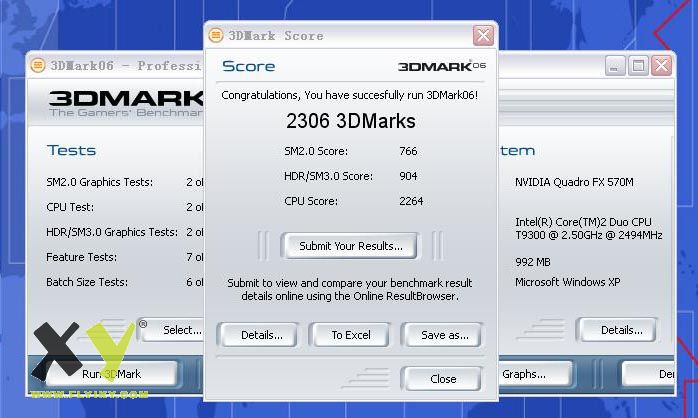Click the Score heading in dialog
This screenshot has height=418, width=698.
coord(248,66)
